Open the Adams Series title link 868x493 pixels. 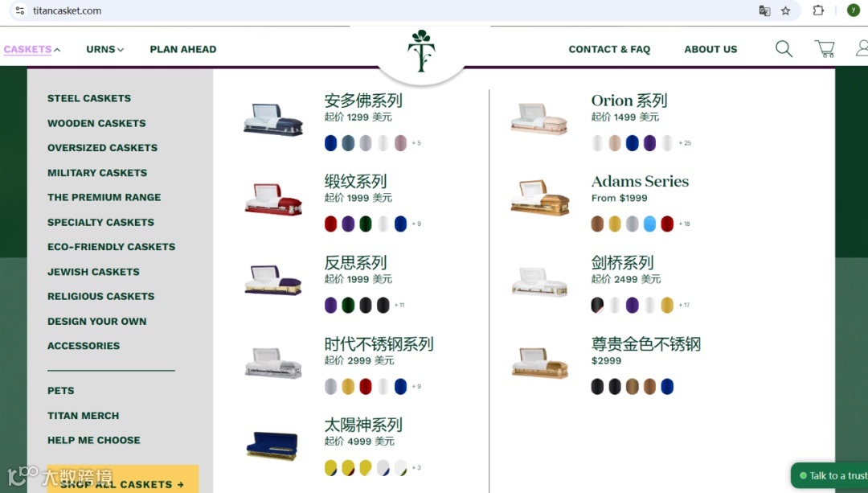640,181
